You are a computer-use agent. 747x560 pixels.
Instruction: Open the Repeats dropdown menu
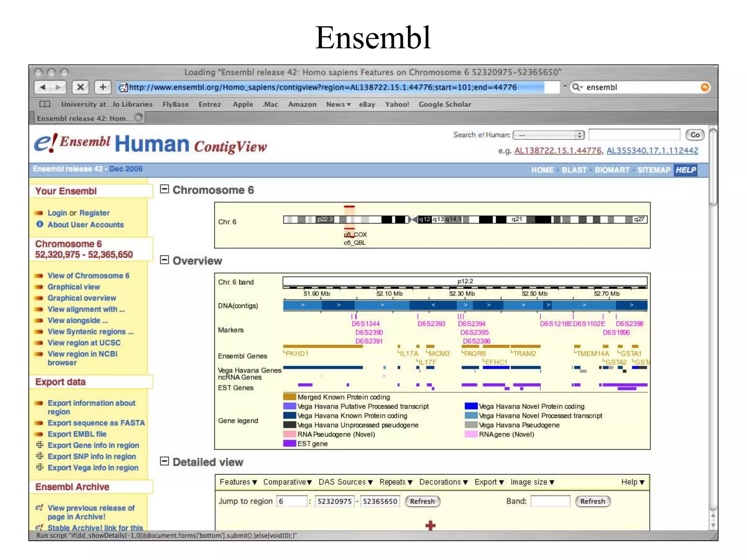click(396, 482)
